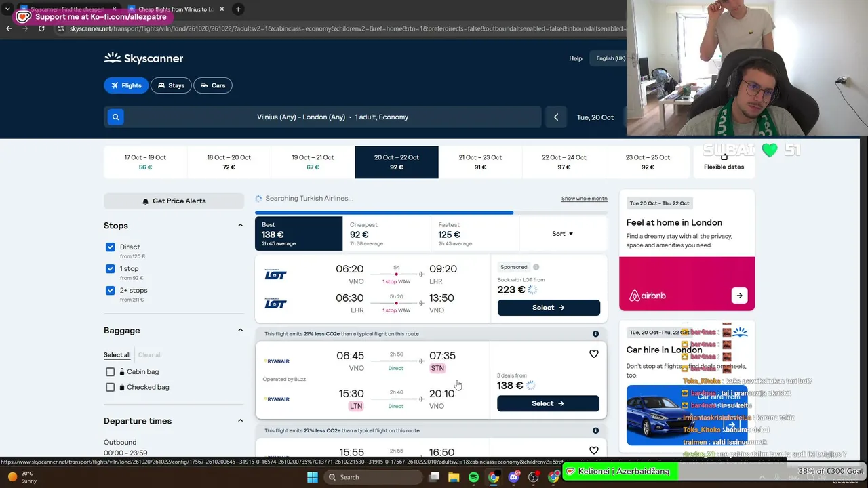Uncheck the Direct stops filter

tap(111, 247)
